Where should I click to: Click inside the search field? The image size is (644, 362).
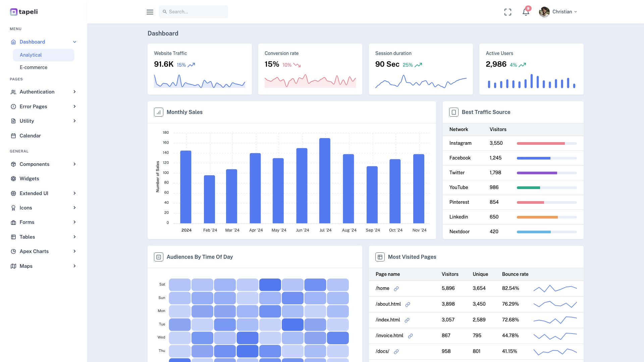194,11
